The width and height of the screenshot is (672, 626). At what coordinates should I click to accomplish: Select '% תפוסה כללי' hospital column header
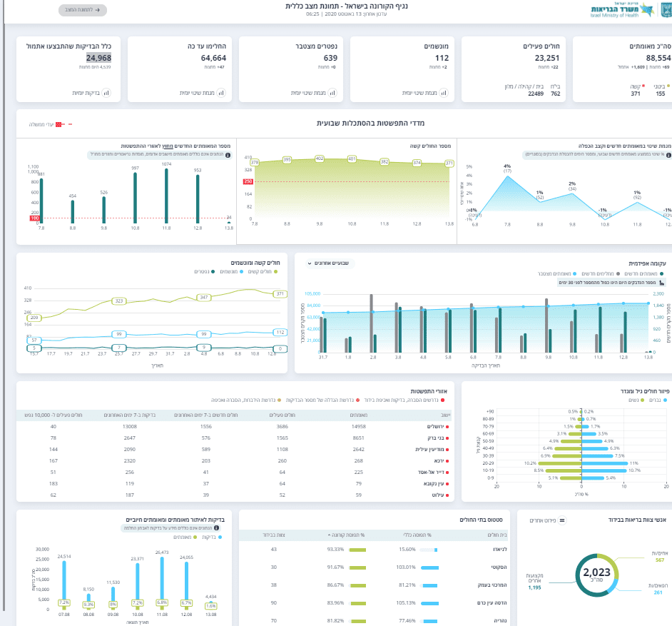click(x=417, y=535)
